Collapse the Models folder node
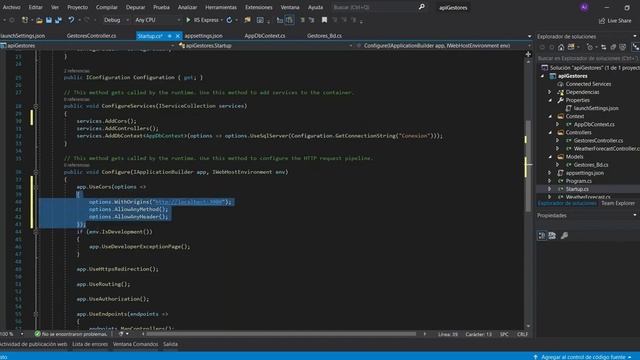The width and height of the screenshot is (640, 360). click(550, 157)
